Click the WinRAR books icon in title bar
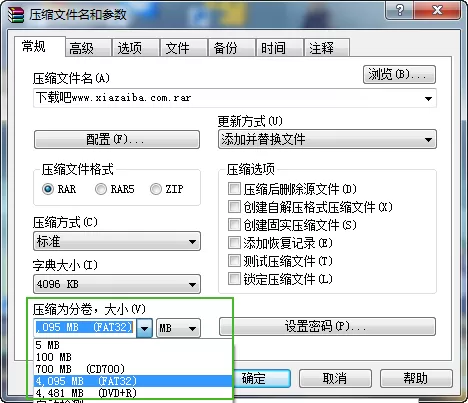 click(x=16, y=14)
